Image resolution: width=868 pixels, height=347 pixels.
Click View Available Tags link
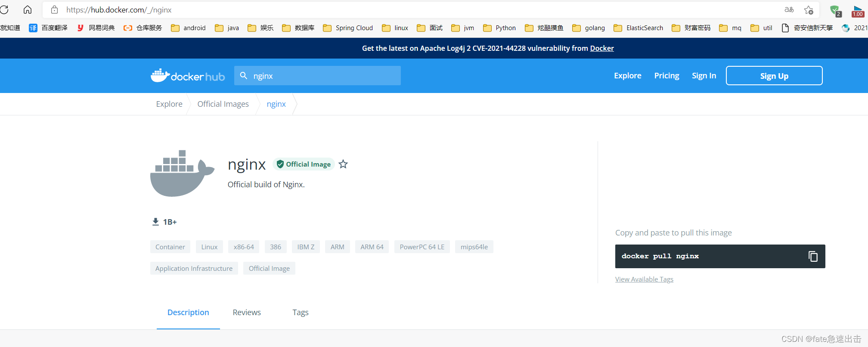pyautogui.click(x=644, y=279)
